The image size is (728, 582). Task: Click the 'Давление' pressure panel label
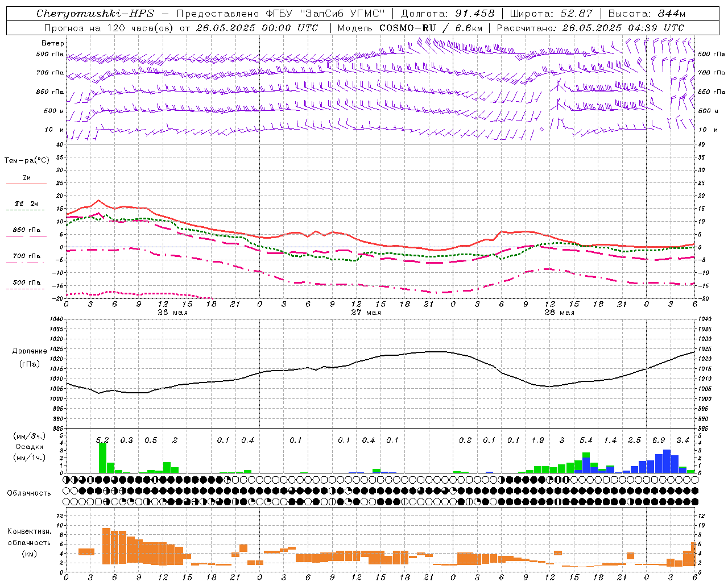pyautogui.click(x=30, y=351)
